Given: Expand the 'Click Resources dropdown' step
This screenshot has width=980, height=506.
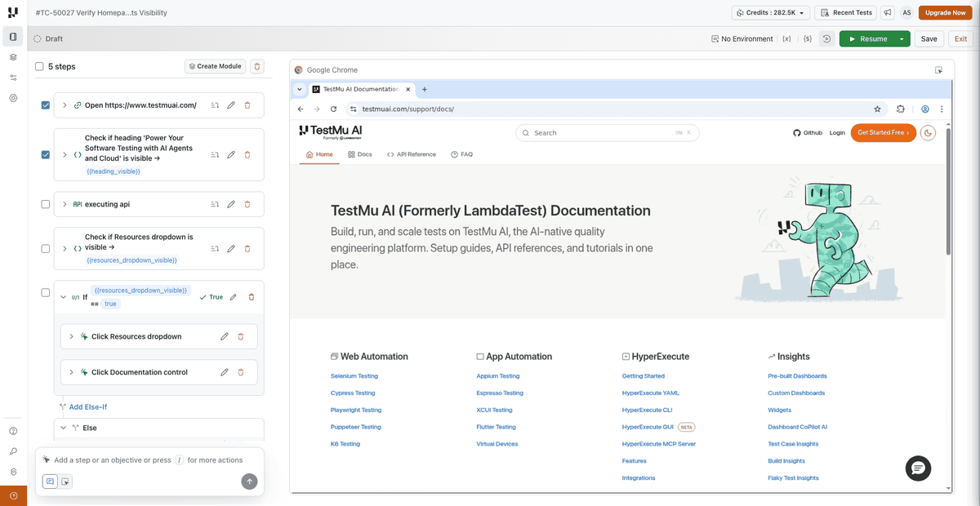Looking at the screenshot, I should click(71, 336).
